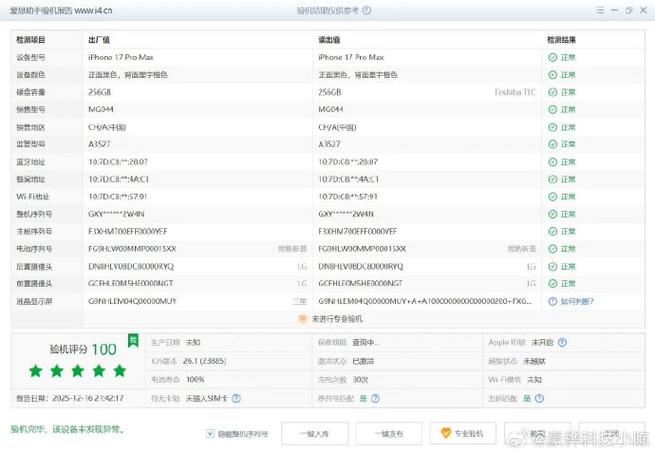This screenshot has height=454, width=655.
Task: Click the 验机评分 100 score
Action: tap(83, 349)
